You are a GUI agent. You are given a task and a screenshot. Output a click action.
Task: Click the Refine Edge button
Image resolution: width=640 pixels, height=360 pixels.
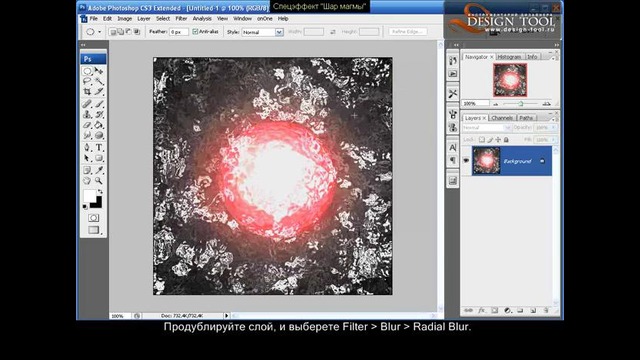coord(408,32)
